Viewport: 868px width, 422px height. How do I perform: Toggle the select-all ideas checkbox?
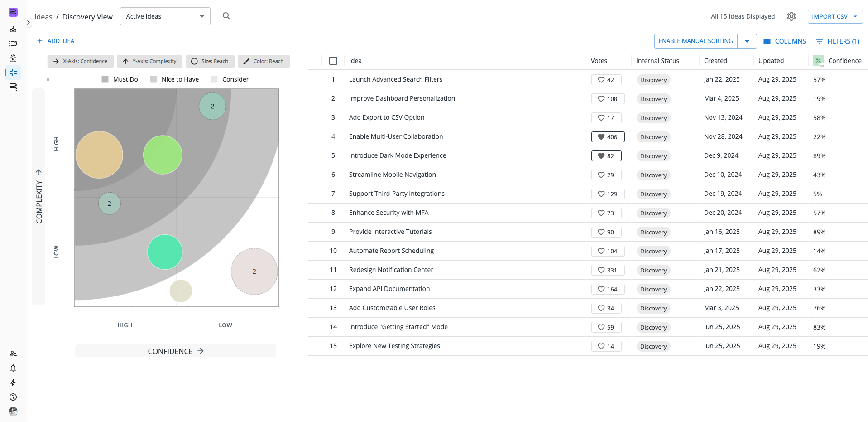(x=333, y=61)
